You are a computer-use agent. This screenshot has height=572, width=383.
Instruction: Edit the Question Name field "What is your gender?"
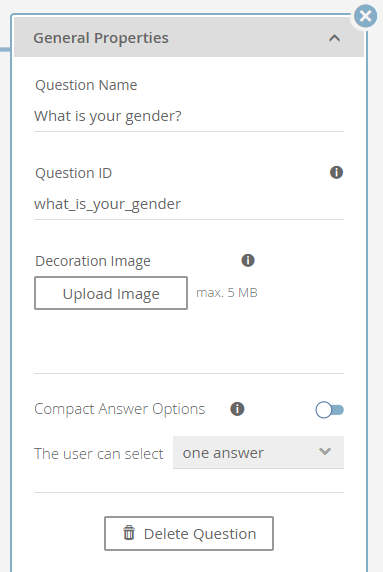(189, 116)
